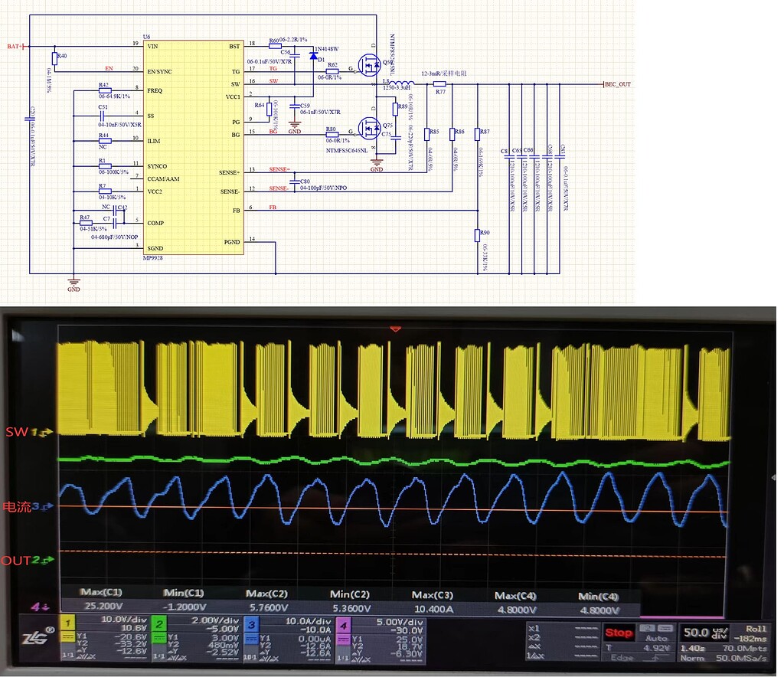This screenshot has width=784, height=677.
Task: Click the channel 1 10.0V/div scale
Action: tap(123, 620)
